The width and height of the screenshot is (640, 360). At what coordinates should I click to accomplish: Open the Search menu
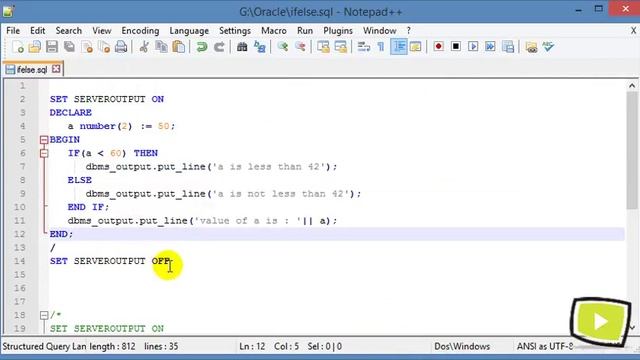[x=69, y=31]
